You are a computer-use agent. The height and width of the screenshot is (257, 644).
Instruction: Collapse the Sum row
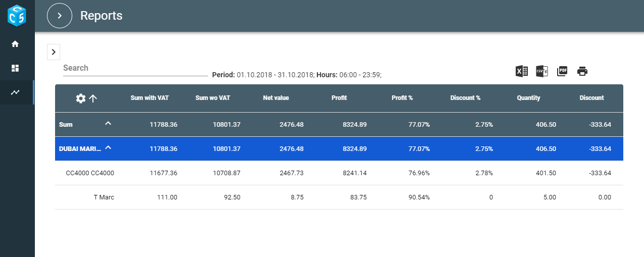108,124
